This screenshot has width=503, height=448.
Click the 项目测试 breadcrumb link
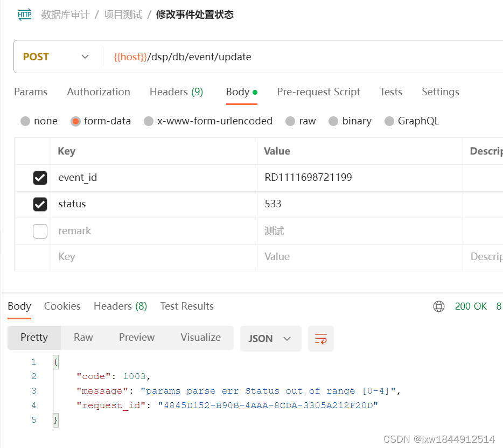(123, 15)
